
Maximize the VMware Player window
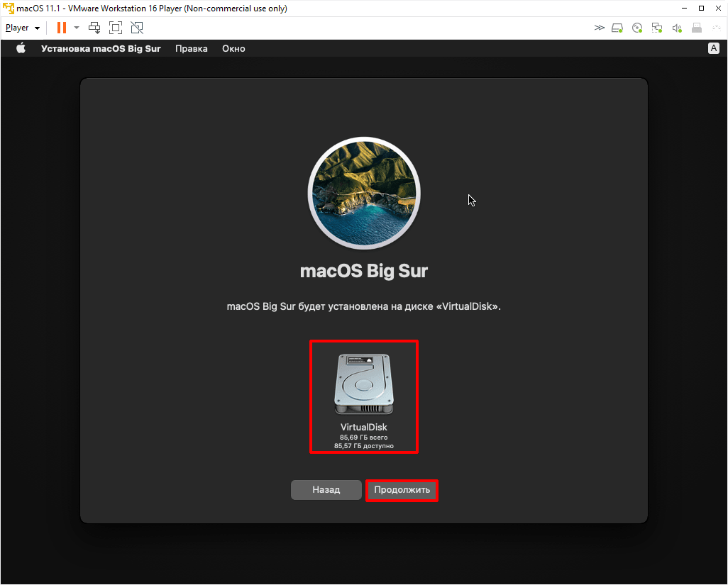(x=701, y=9)
